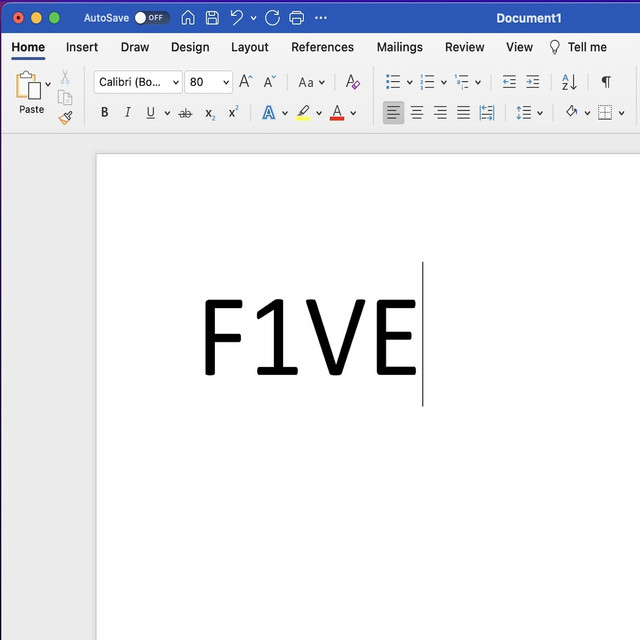
Task: Toggle Subscript formatting
Action: pyautogui.click(x=210, y=114)
